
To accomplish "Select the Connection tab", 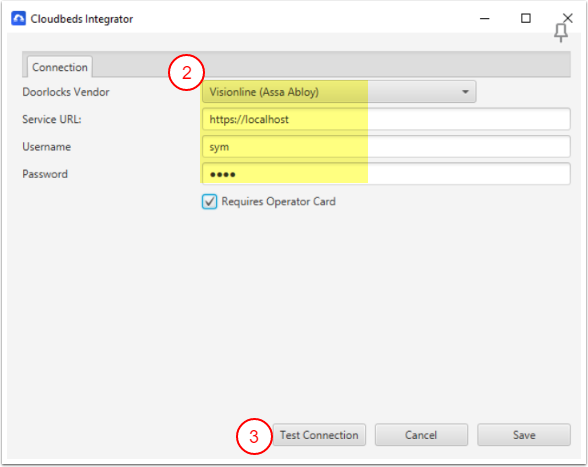I will point(60,67).
